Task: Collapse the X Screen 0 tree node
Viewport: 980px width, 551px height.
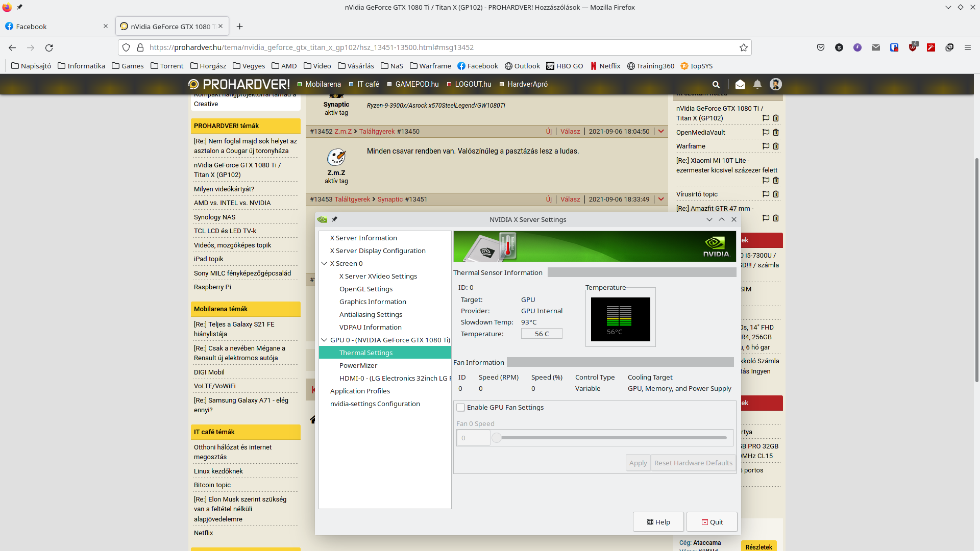Action: 324,263
